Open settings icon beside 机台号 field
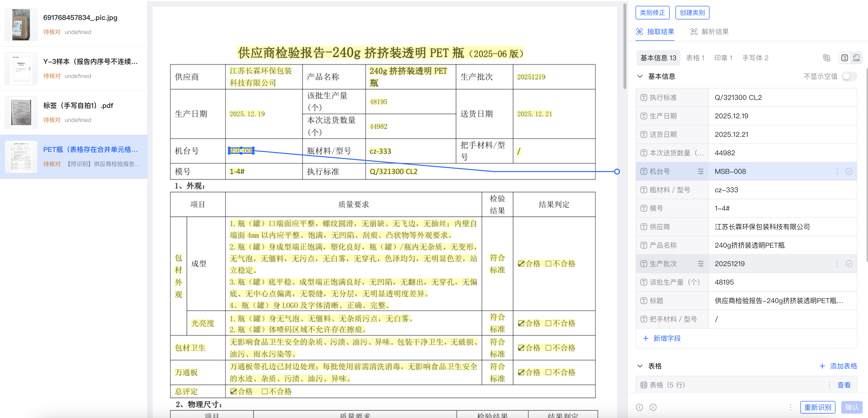The height and width of the screenshot is (418, 868). click(700, 171)
